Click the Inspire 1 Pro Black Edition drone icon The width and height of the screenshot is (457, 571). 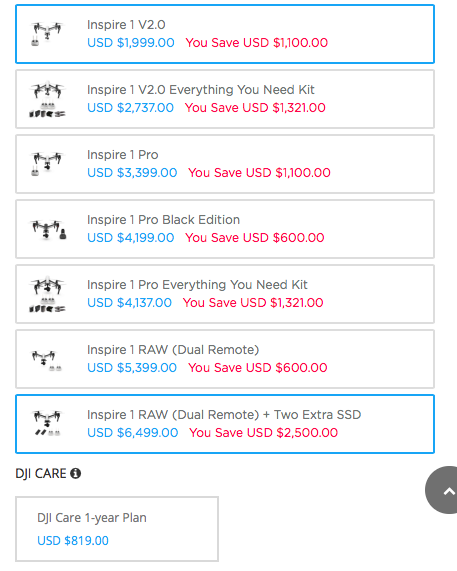pos(49,229)
